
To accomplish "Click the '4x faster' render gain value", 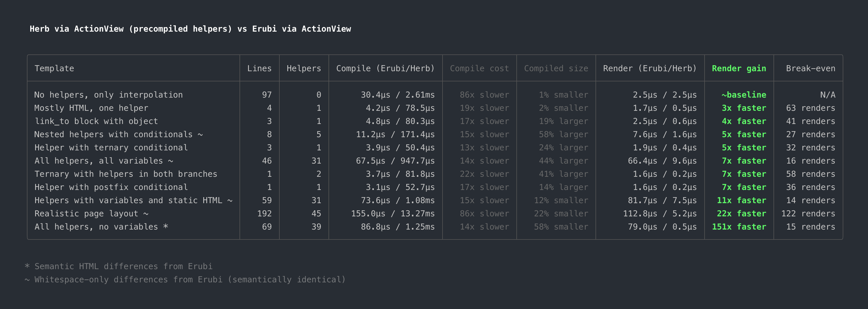I will coord(744,121).
